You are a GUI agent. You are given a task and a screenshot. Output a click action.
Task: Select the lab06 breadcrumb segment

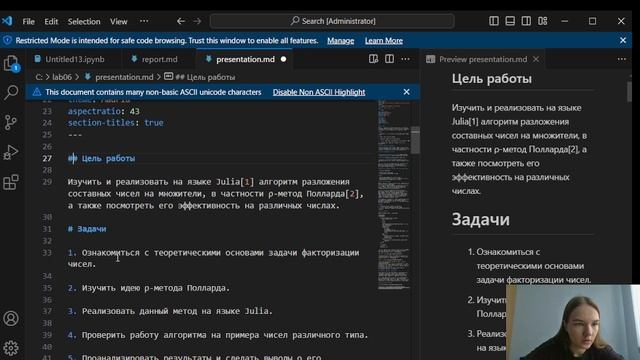coord(62,77)
